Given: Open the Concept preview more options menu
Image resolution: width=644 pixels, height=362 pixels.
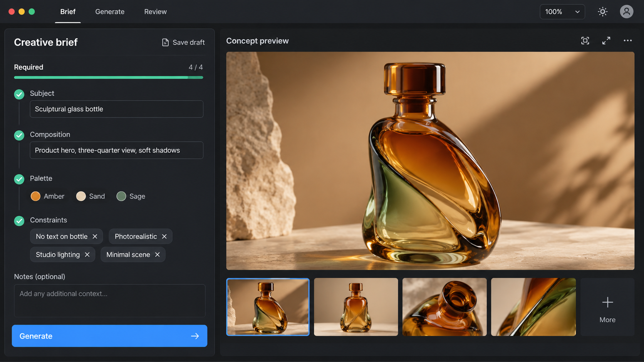Looking at the screenshot, I should tap(628, 40).
